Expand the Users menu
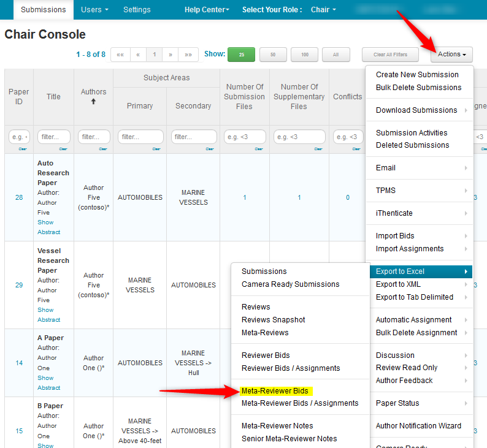This screenshot has height=448, width=487. pyautogui.click(x=94, y=10)
